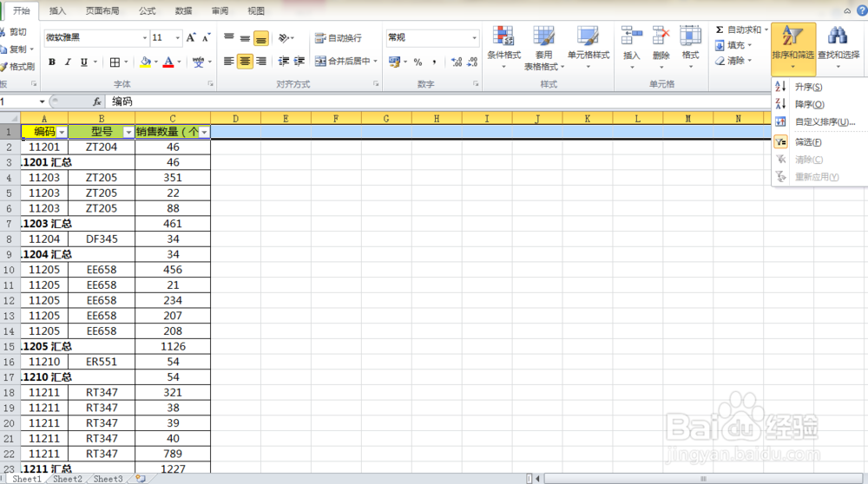The height and width of the screenshot is (484, 868).
Task: Apply percent style
Action: click(x=418, y=62)
